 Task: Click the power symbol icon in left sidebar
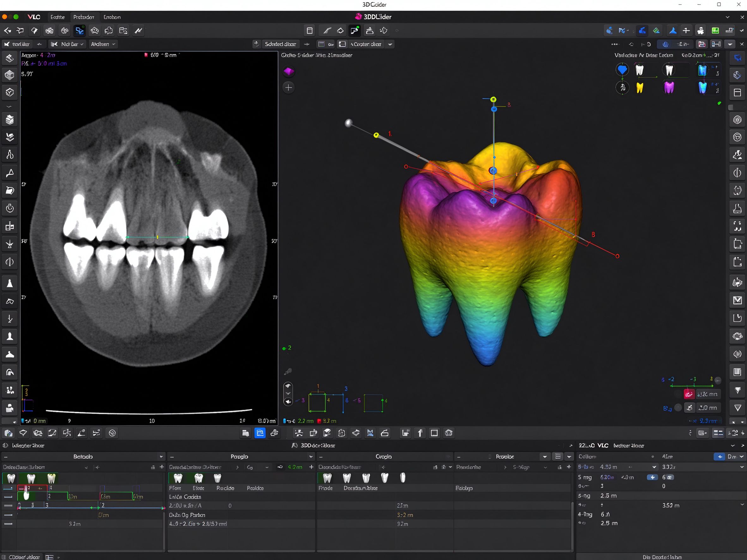(x=10, y=208)
